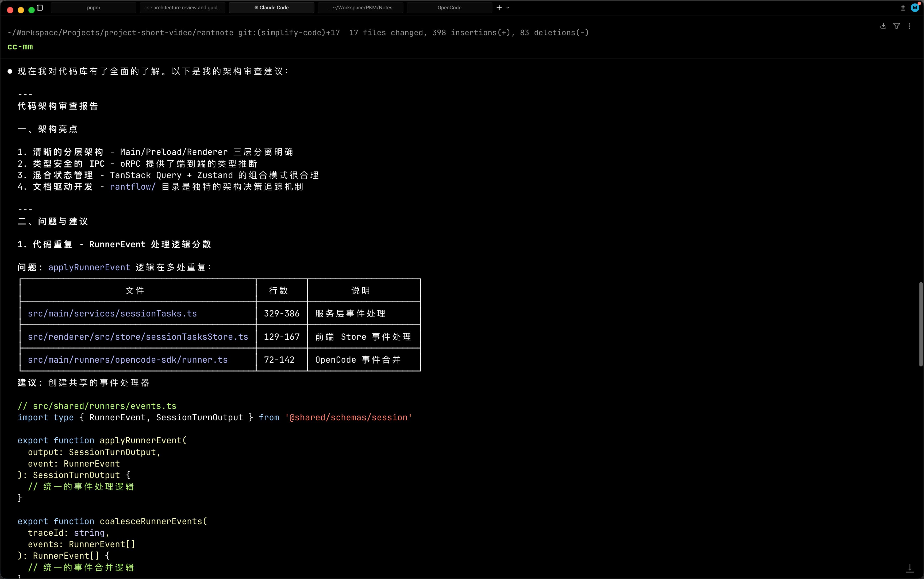Switch to the pnpm tab
The image size is (924, 579).
pyautogui.click(x=94, y=8)
